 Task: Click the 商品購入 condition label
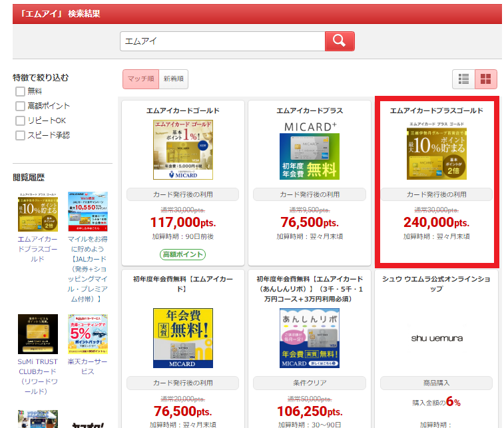(437, 383)
